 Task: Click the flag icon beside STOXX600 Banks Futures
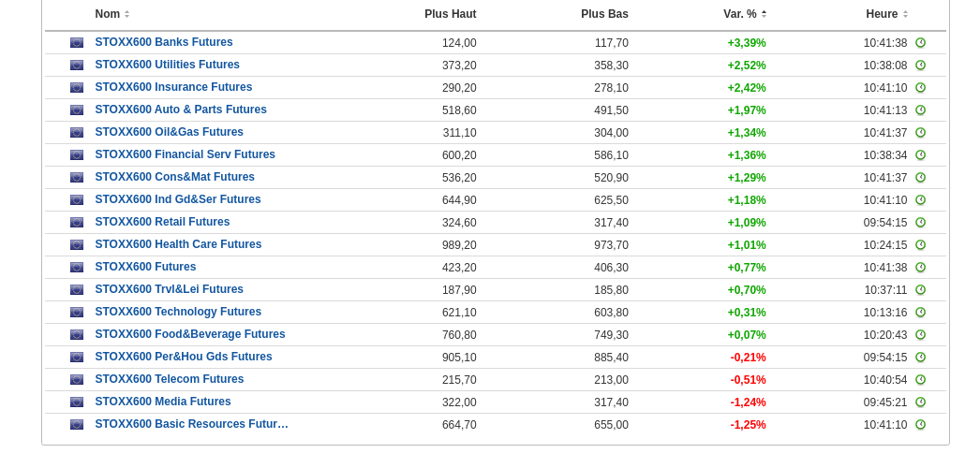coord(77,43)
